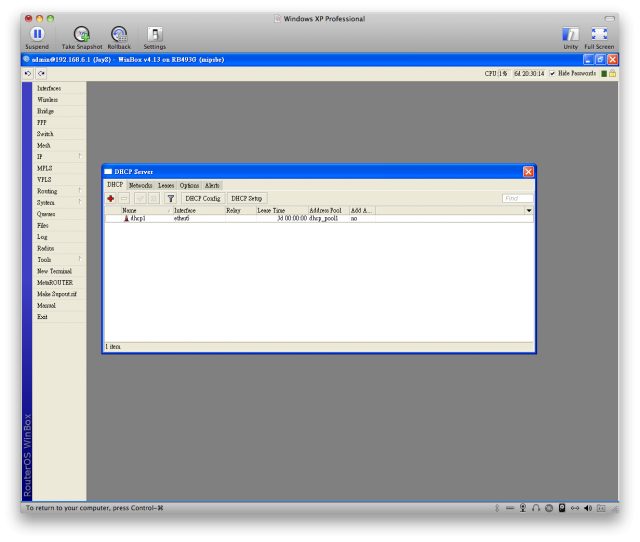The height and width of the screenshot is (542, 640).
Task: Select the dhcp1 server row
Action: (319, 219)
